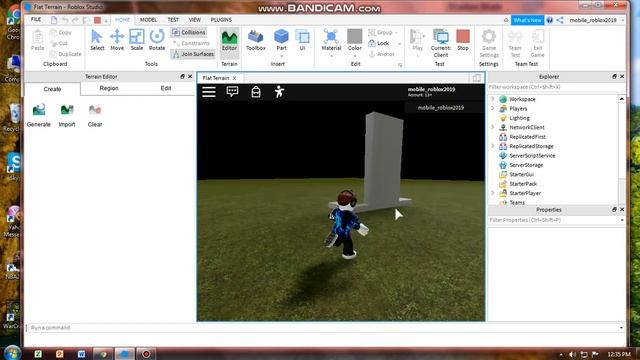
Task: Open the in-game backpack icon
Action: 256,92
